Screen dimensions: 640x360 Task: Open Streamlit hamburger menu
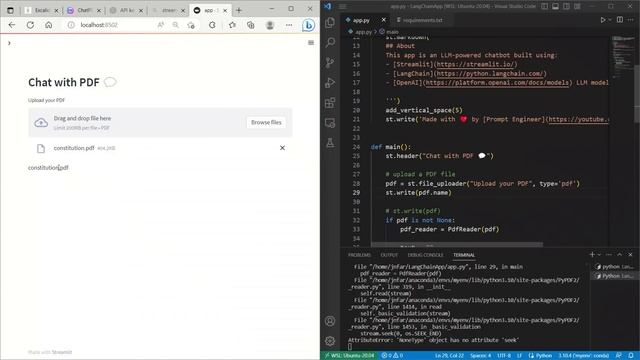click(x=311, y=43)
